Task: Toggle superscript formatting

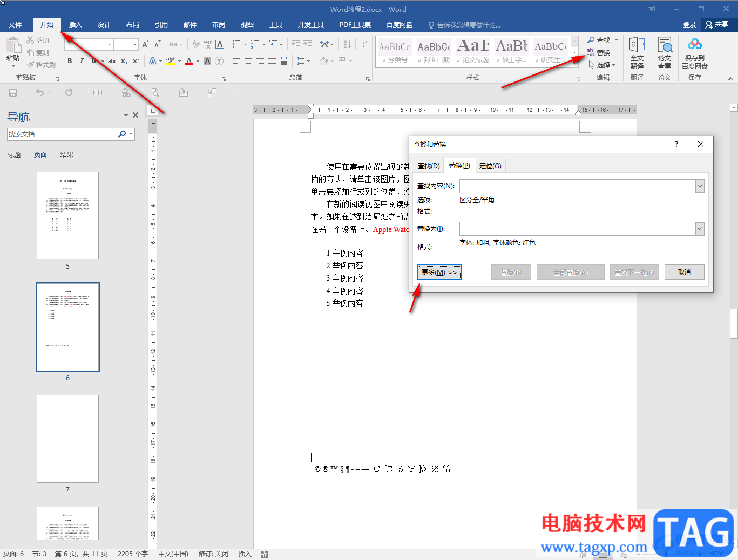Action: [136, 61]
